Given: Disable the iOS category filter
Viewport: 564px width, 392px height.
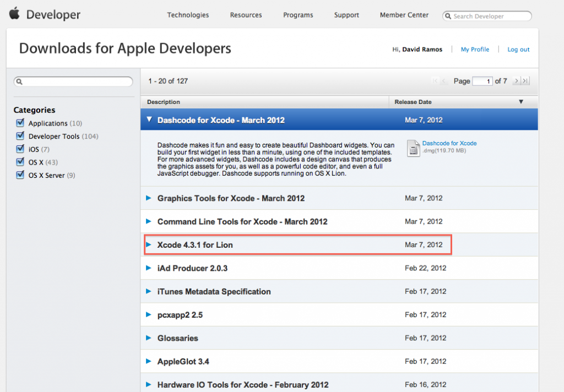Looking at the screenshot, I should click(20, 149).
